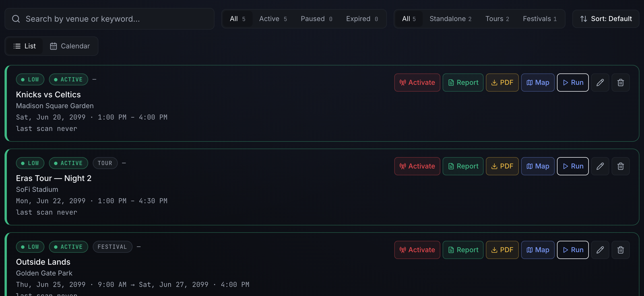Click last scan never under Eras Tour
This screenshot has width=644, height=296.
(x=47, y=212)
